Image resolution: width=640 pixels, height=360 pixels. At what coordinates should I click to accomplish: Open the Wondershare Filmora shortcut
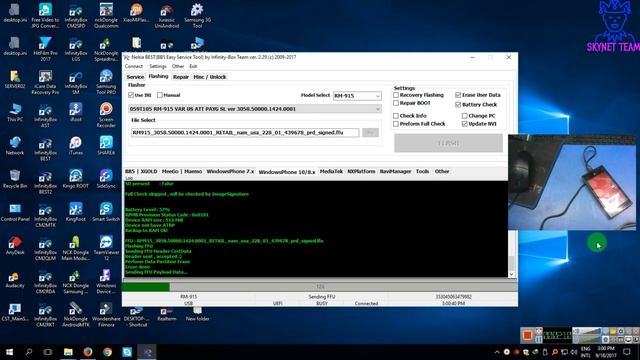(x=106, y=314)
